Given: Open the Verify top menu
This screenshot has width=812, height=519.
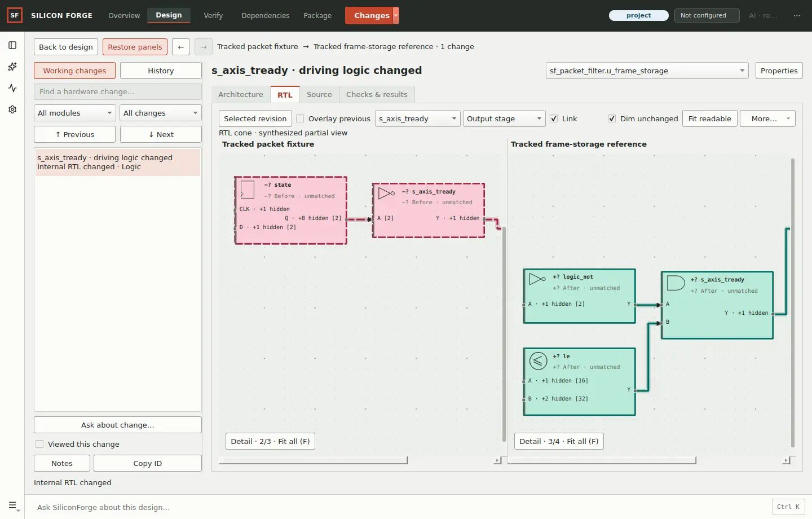Looking at the screenshot, I should [213, 15].
